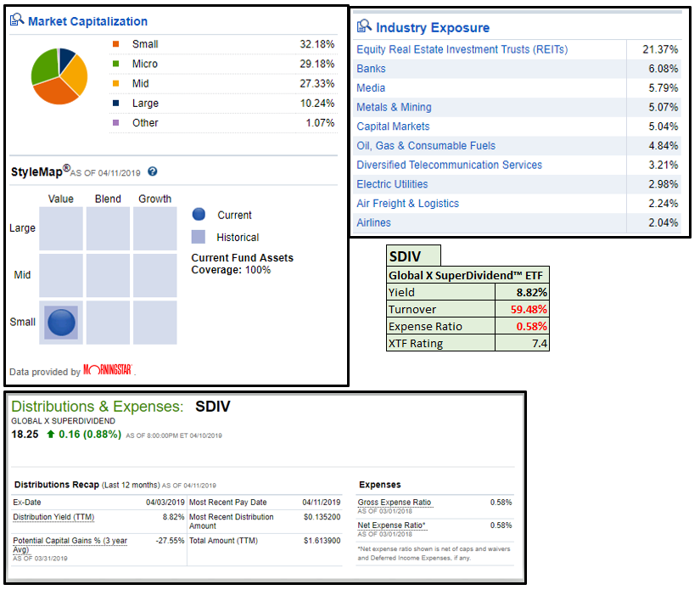
Task: Select the Turnover row in SDIV table
Action: (468, 309)
